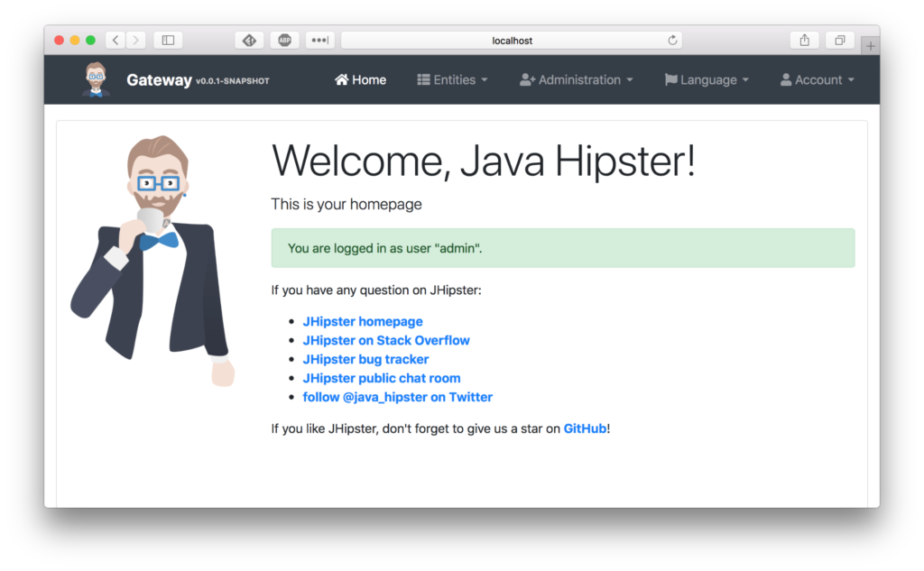Image resolution: width=924 pixels, height=571 pixels.
Task: Open the Entities dropdown menu
Action: (452, 79)
